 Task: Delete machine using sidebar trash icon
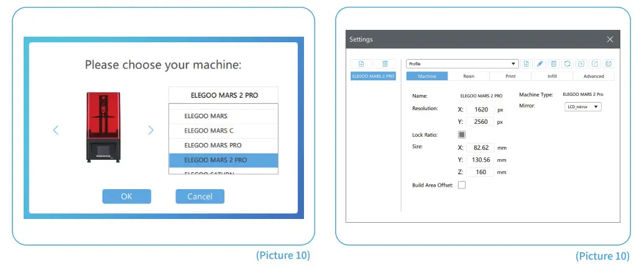(x=385, y=63)
